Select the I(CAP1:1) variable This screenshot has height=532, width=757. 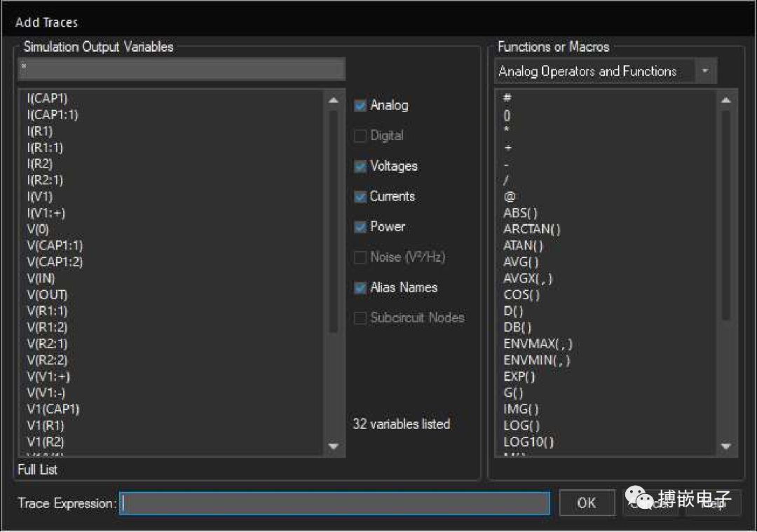pyautogui.click(x=53, y=115)
